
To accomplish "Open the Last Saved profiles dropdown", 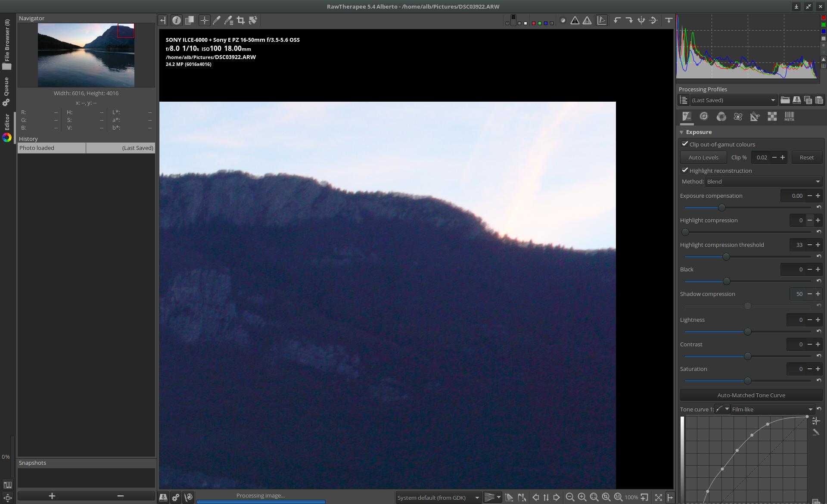I will click(733, 100).
